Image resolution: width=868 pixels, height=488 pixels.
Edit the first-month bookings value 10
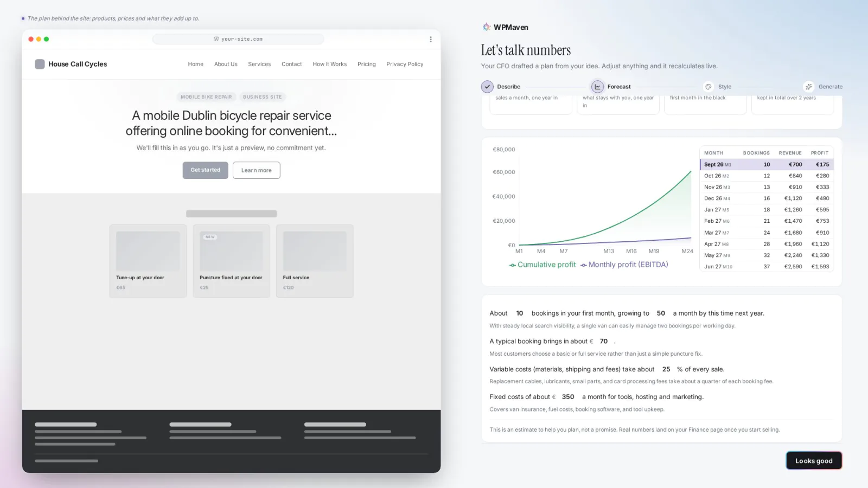click(x=520, y=313)
